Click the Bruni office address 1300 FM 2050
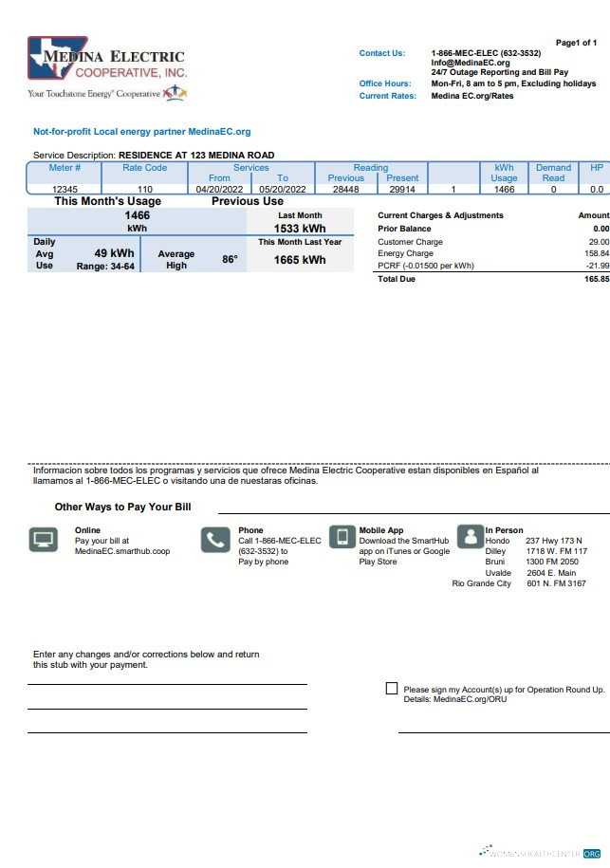This screenshot has height=868, width=610. (552, 562)
